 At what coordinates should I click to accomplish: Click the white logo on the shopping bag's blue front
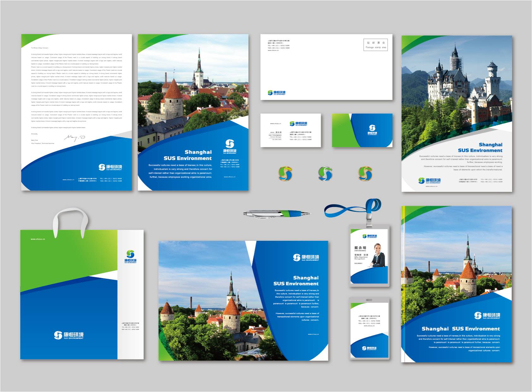click(x=69, y=335)
